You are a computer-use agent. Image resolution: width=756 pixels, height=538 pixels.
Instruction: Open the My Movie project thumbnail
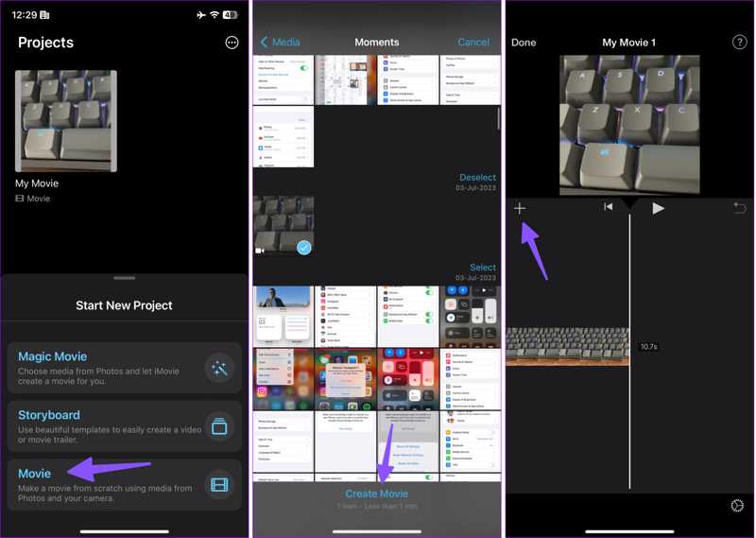pos(66,121)
